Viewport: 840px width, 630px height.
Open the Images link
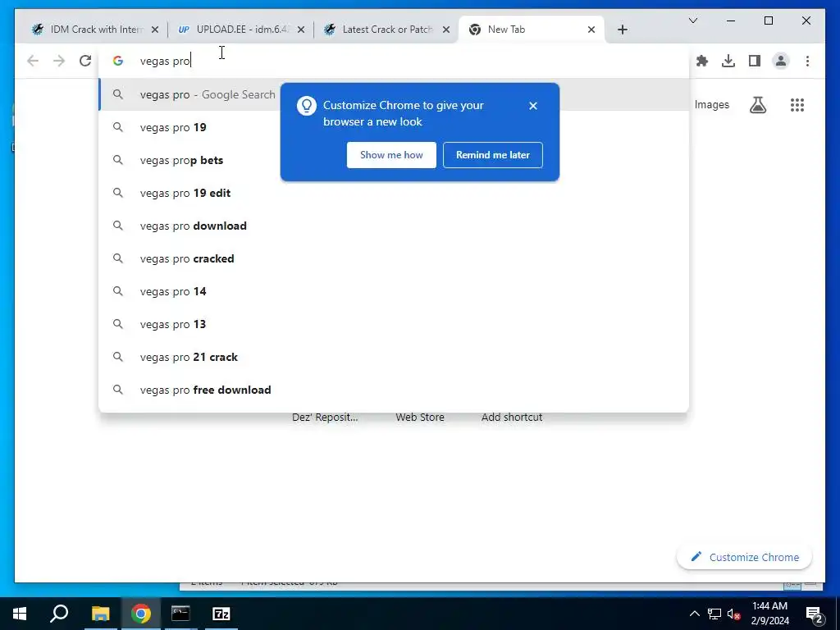click(x=711, y=105)
